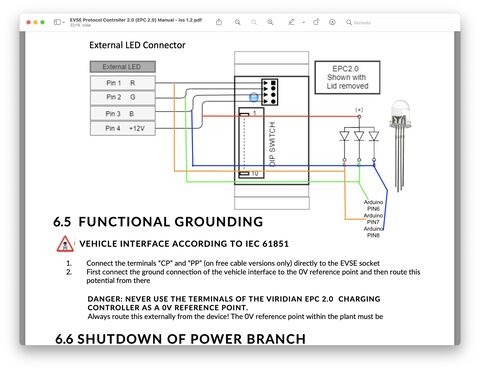The height and width of the screenshot is (371, 480).
Task: Click step 2 text about ground connection
Action: tap(253, 276)
